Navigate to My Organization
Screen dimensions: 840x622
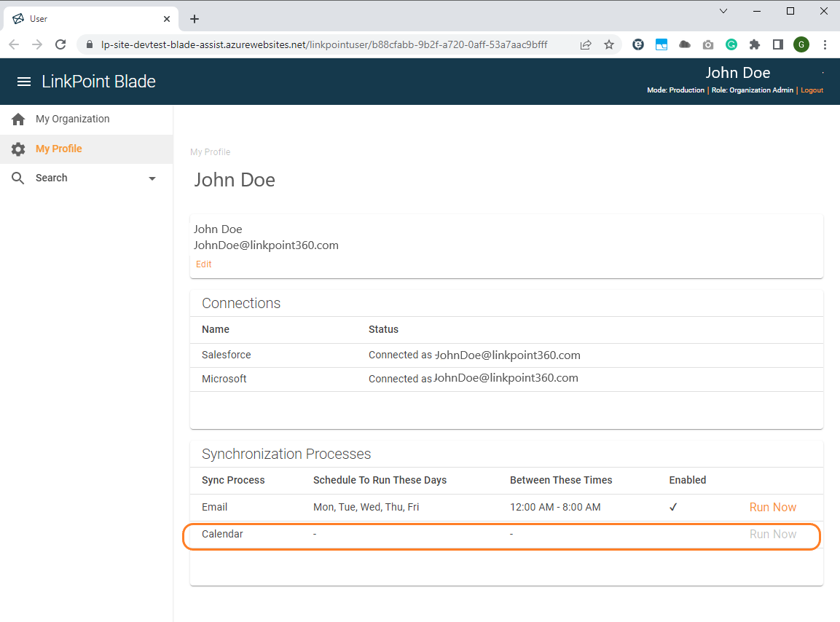pyautogui.click(x=72, y=119)
